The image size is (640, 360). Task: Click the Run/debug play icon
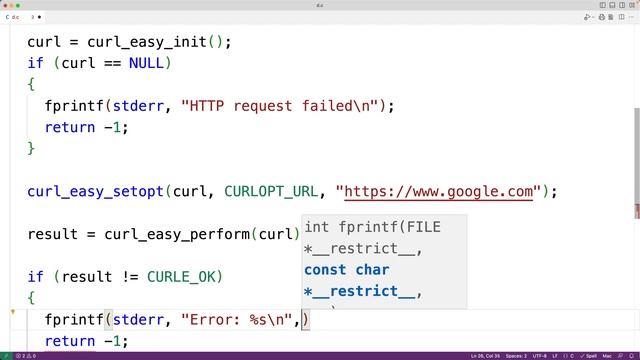click(x=587, y=17)
